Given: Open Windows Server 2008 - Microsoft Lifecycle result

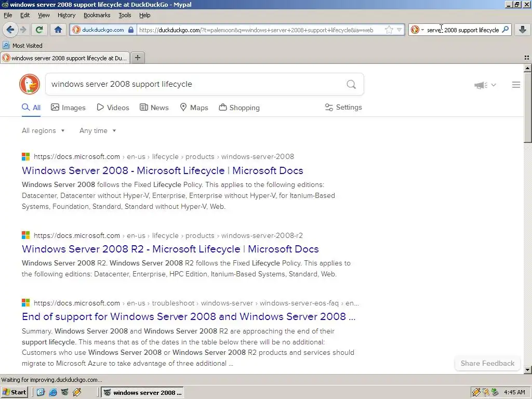Looking at the screenshot, I should (163, 170).
